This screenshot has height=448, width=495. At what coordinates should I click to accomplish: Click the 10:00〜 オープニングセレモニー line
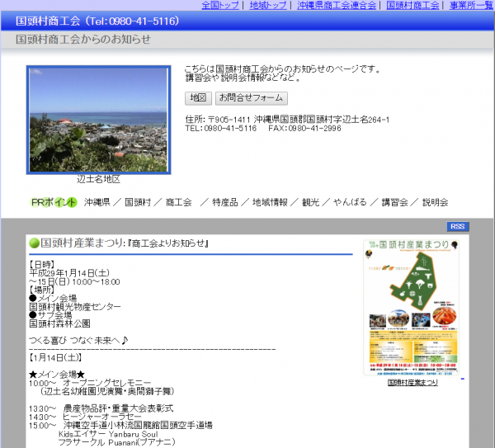[x=90, y=383]
